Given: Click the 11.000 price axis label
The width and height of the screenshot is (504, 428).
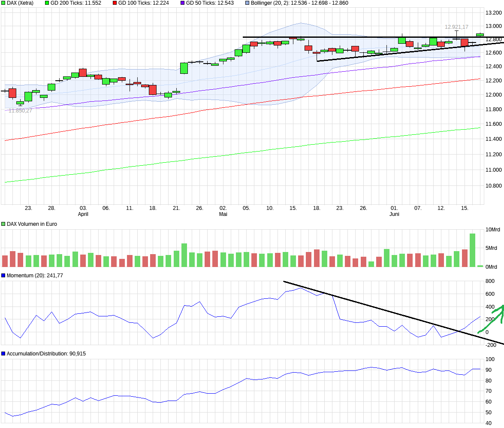Looking at the screenshot, I should (x=493, y=170).
